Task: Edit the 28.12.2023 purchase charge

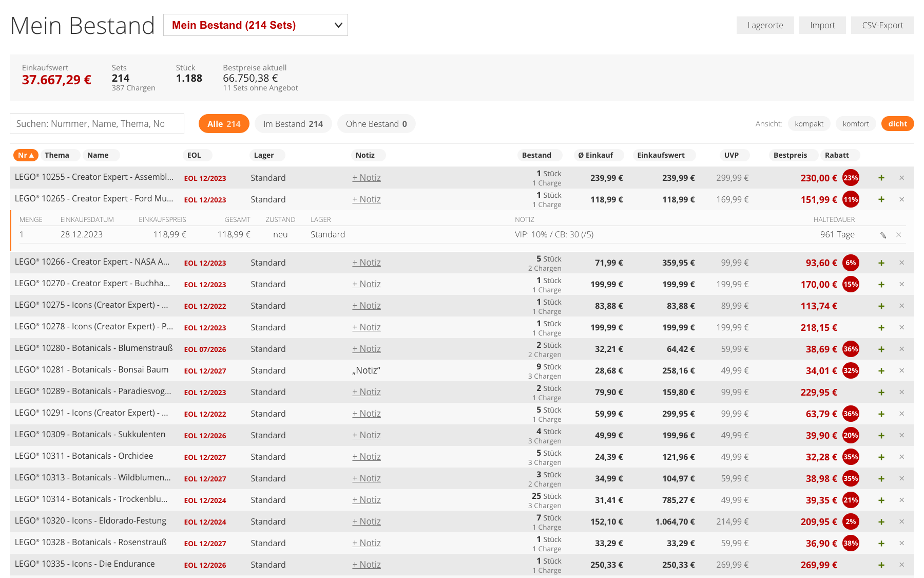Action: click(883, 235)
